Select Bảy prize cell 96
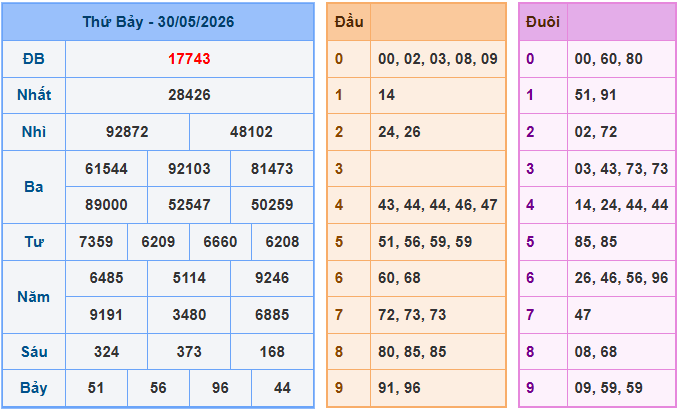 (220, 388)
